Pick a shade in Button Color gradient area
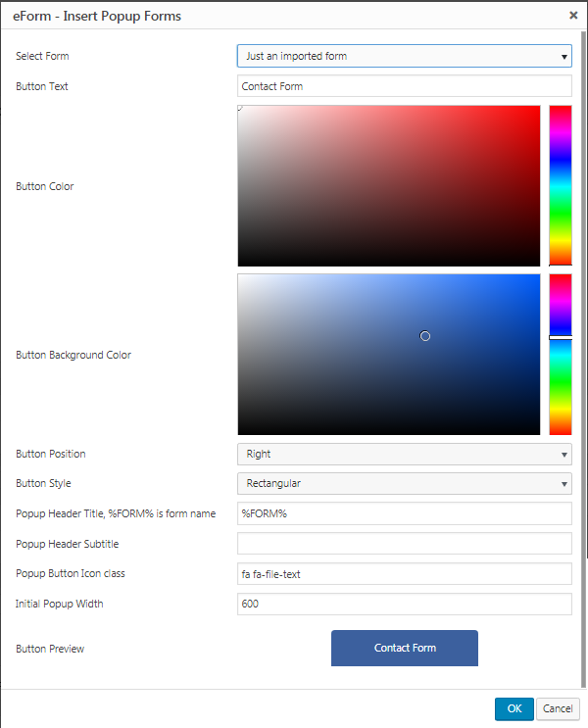Image resolution: width=588 pixels, height=728 pixels. click(x=389, y=186)
